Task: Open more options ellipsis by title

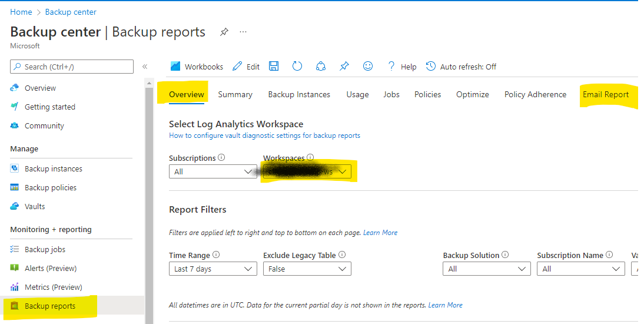Action: [243, 32]
